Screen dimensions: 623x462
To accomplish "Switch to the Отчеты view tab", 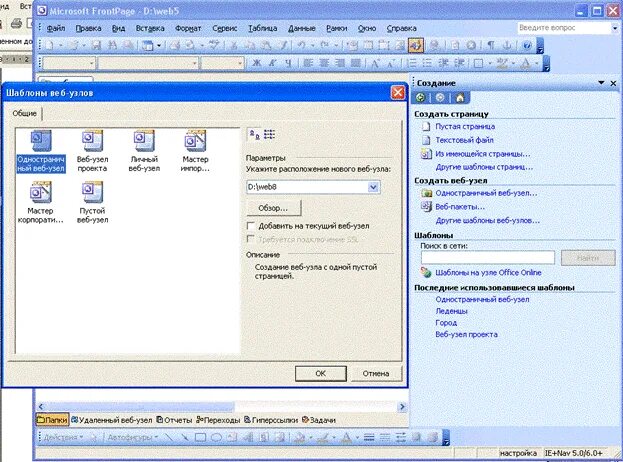I will [174, 420].
